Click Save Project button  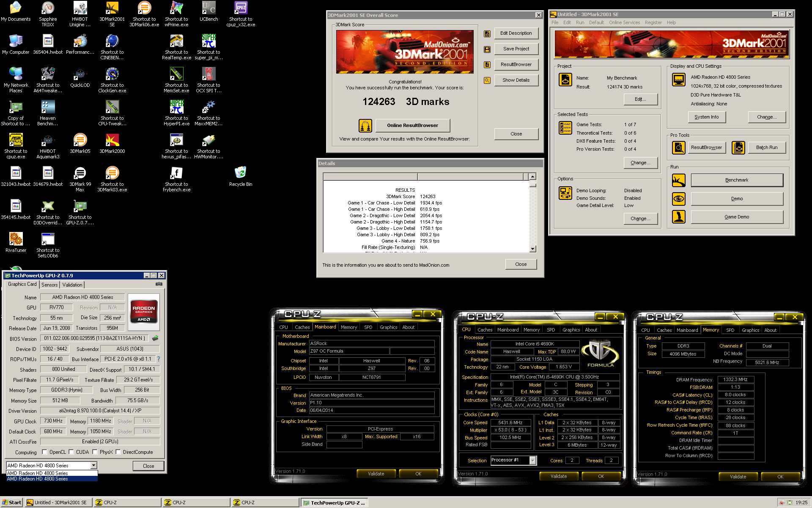click(x=516, y=49)
